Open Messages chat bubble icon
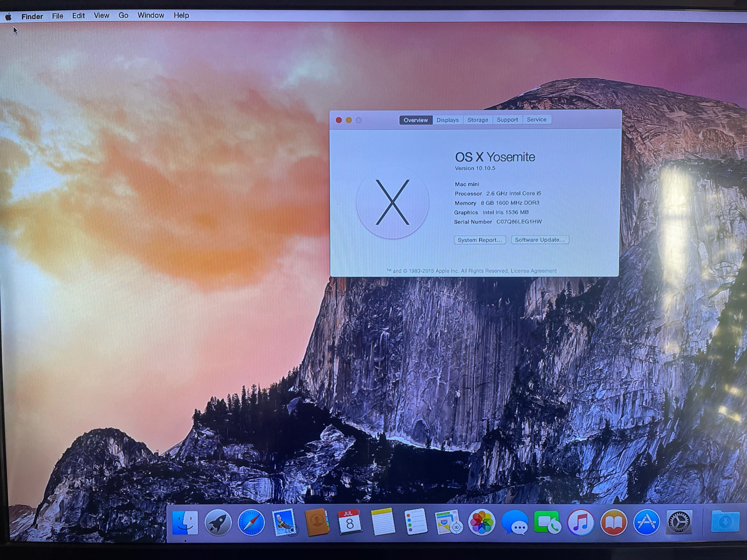Screen dimensions: 747x560 pyautogui.click(x=515, y=523)
